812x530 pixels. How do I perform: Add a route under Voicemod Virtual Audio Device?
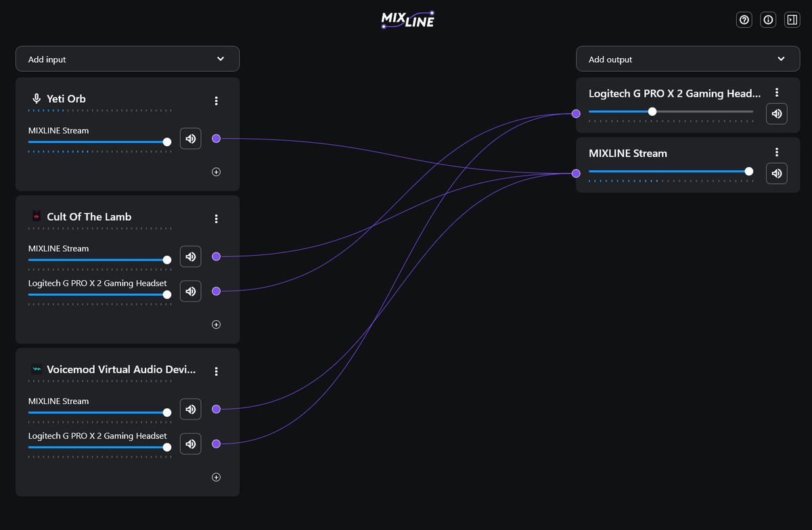(x=217, y=477)
